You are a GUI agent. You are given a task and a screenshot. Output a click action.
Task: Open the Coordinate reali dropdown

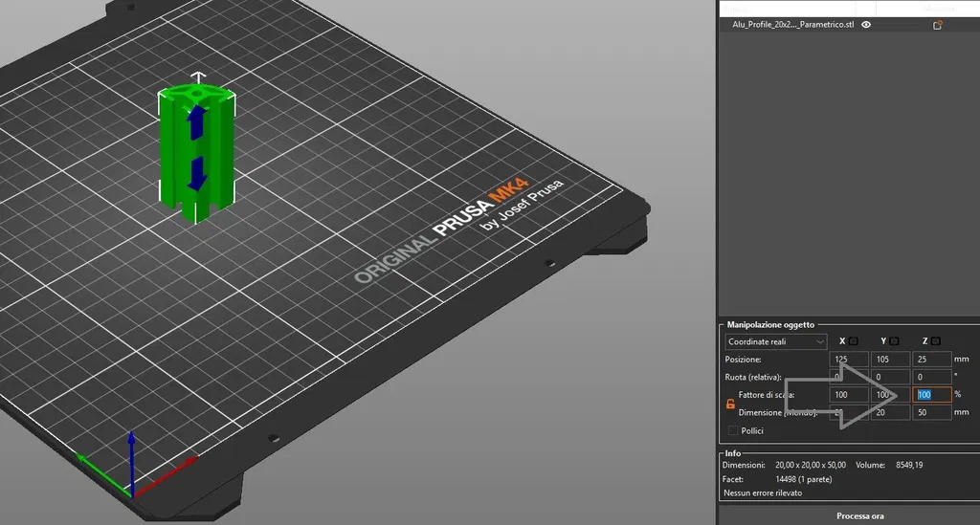(775, 342)
